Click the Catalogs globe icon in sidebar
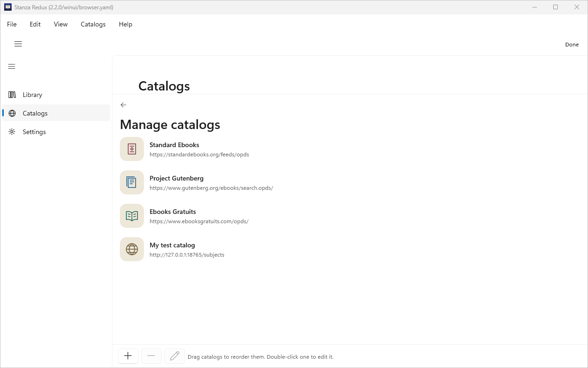 [x=12, y=113]
